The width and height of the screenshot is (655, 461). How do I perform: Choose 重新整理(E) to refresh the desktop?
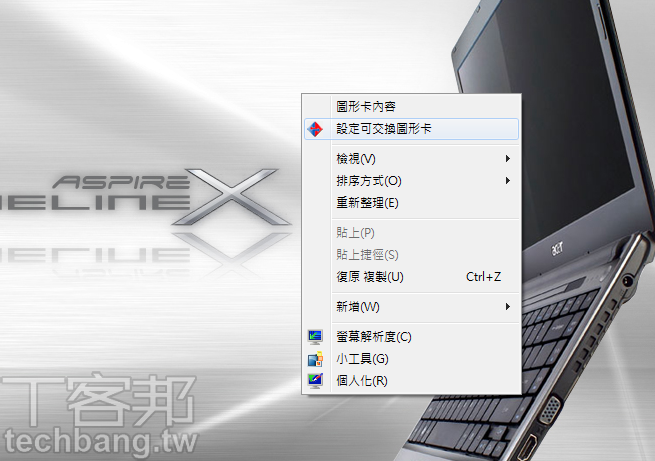[367, 203]
